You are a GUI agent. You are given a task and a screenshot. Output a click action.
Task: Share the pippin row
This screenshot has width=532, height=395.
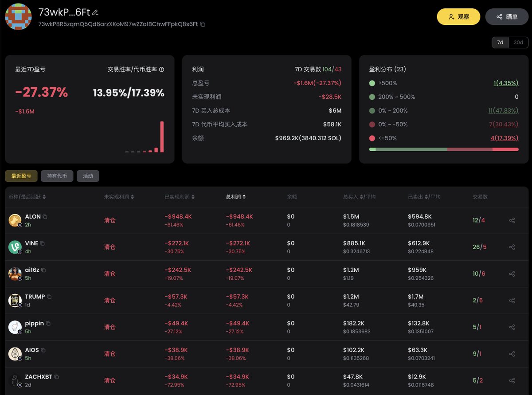pos(512,327)
